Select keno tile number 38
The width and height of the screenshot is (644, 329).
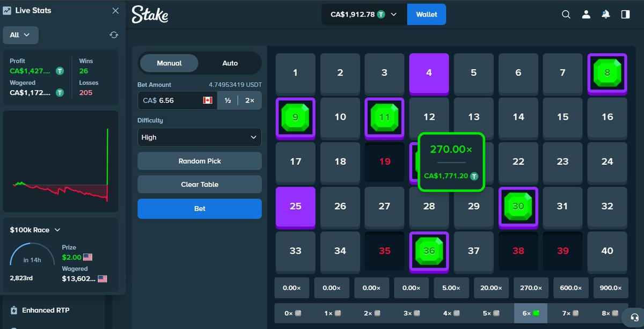click(x=518, y=251)
